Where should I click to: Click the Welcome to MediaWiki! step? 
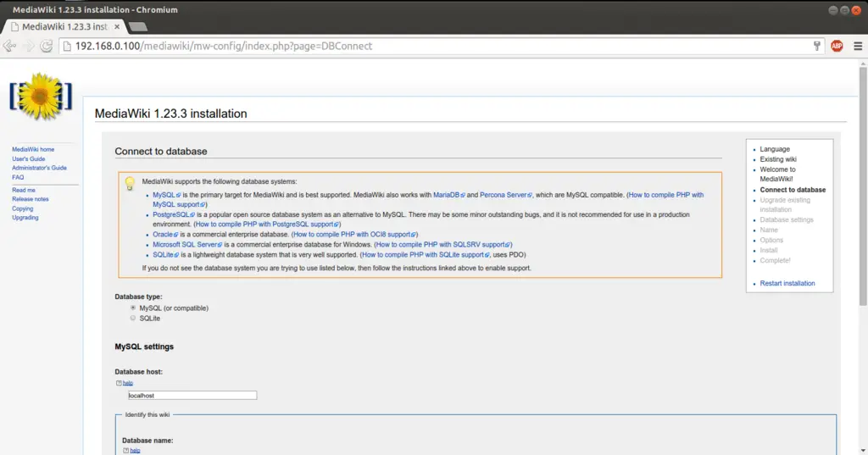click(777, 175)
